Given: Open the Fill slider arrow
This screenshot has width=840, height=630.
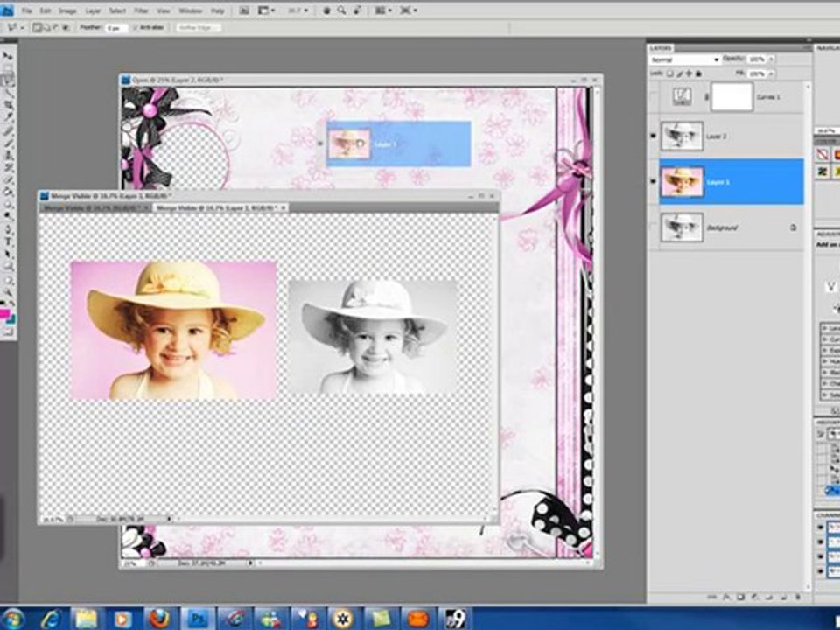Looking at the screenshot, I should tap(771, 73).
